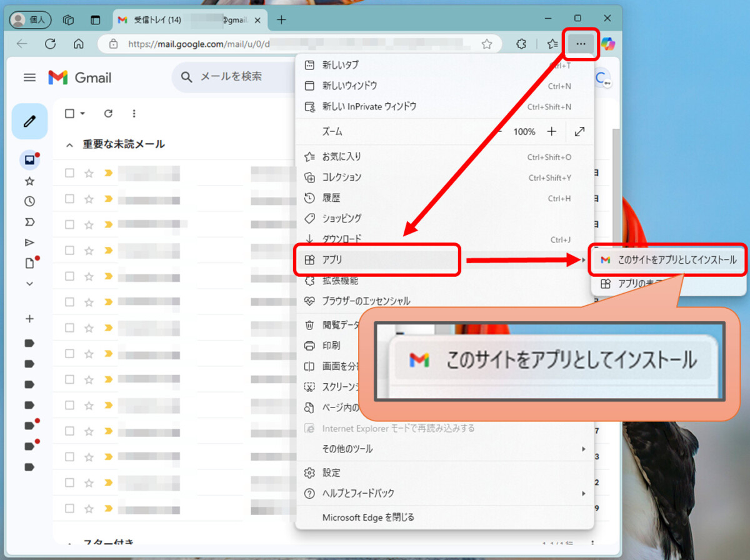The width and height of the screenshot is (750, 560).
Task: Expand the その他のツール submenu arrow
Action: [x=584, y=449]
